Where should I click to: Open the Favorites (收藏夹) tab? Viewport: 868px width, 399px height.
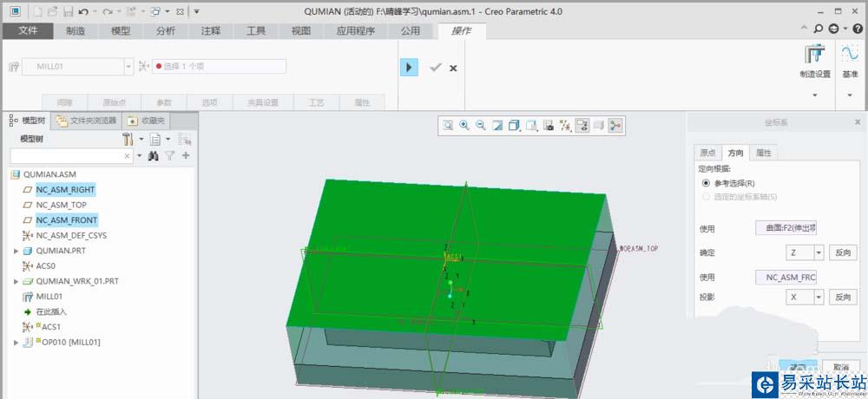click(x=146, y=120)
